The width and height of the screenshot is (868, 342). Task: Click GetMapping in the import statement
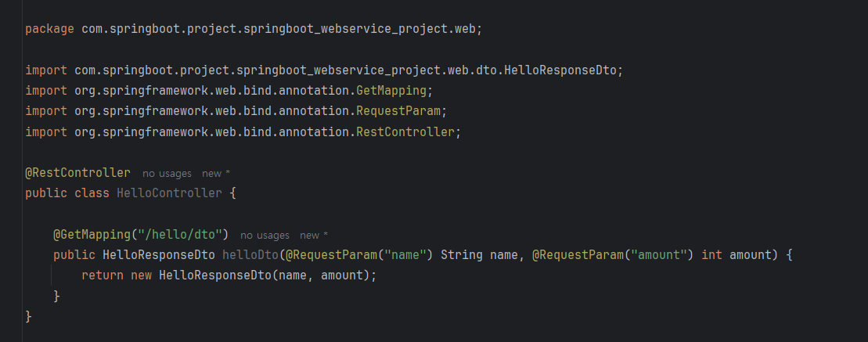(x=391, y=90)
